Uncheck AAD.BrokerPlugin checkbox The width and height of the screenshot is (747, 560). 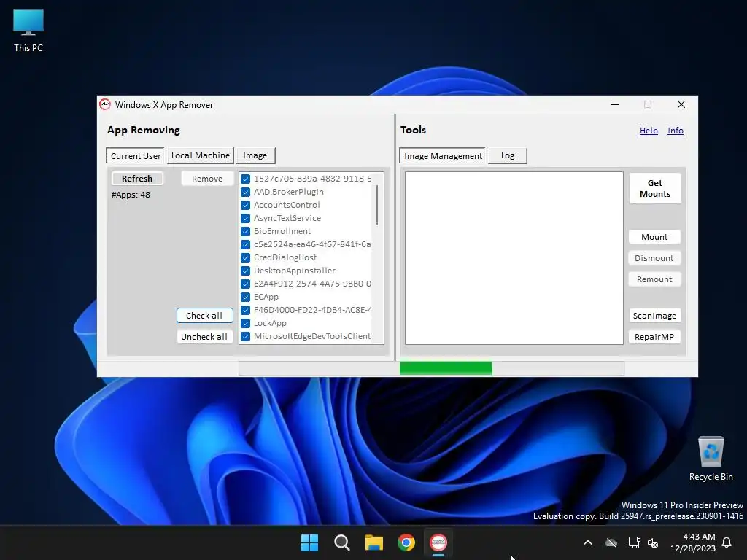coord(245,192)
